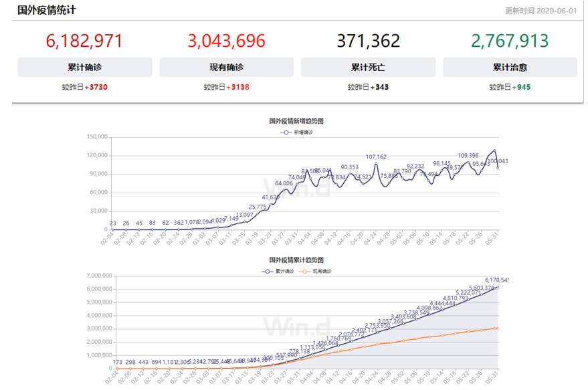The height and width of the screenshot is (390, 588).
Task: Click the 64,006 data label
Action: tap(284, 183)
